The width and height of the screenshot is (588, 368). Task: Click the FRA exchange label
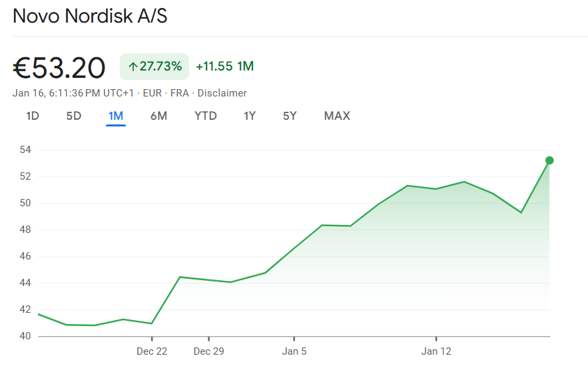[180, 93]
